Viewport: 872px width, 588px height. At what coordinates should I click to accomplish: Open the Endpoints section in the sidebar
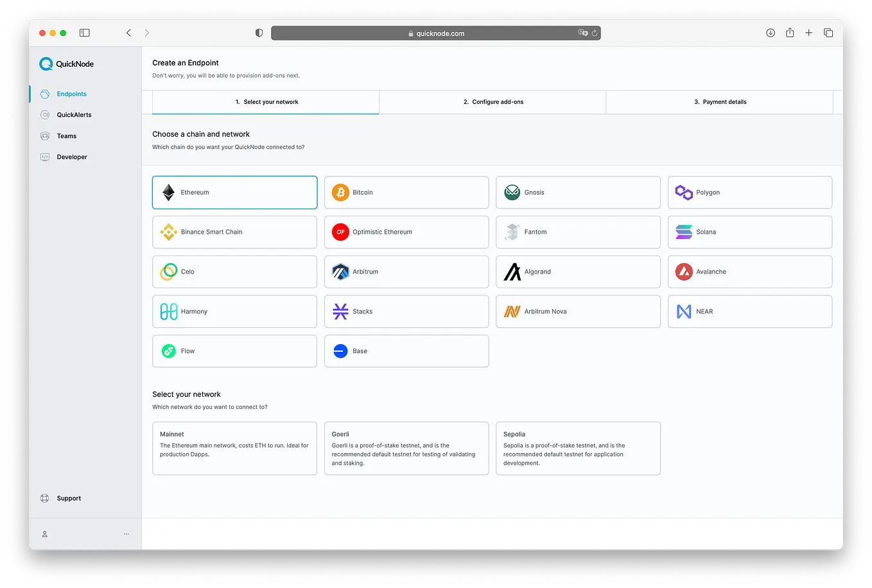coord(71,93)
